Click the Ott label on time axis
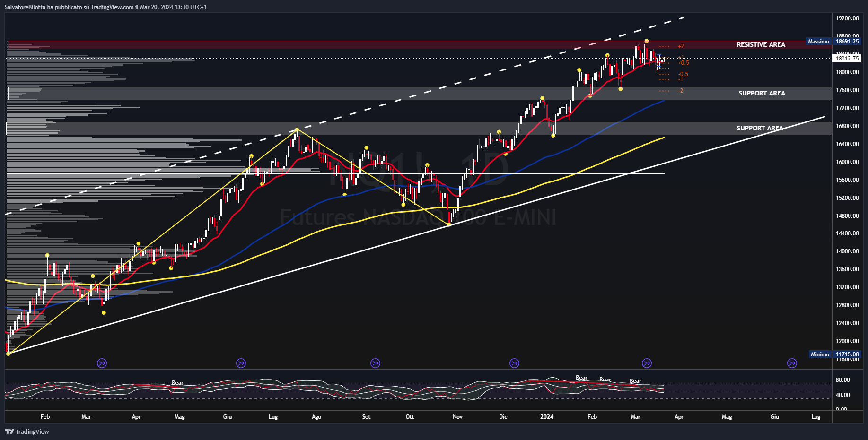Viewport: 868px width, 440px height. tap(410, 417)
